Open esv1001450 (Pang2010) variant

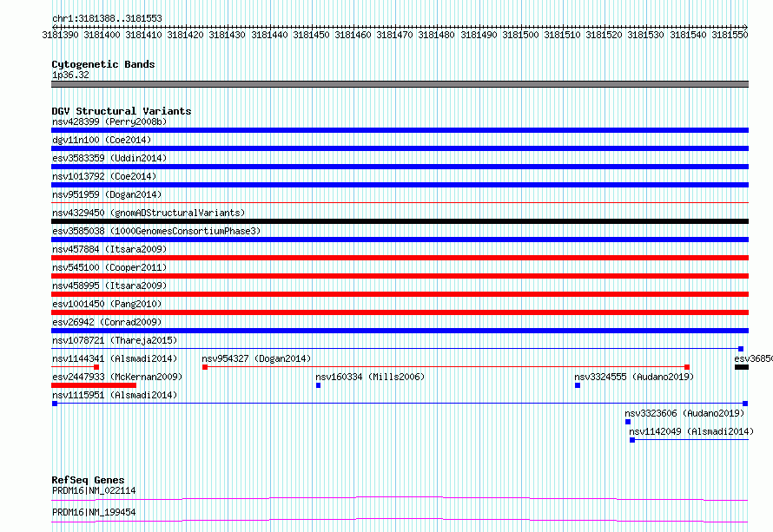(x=107, y=304)
